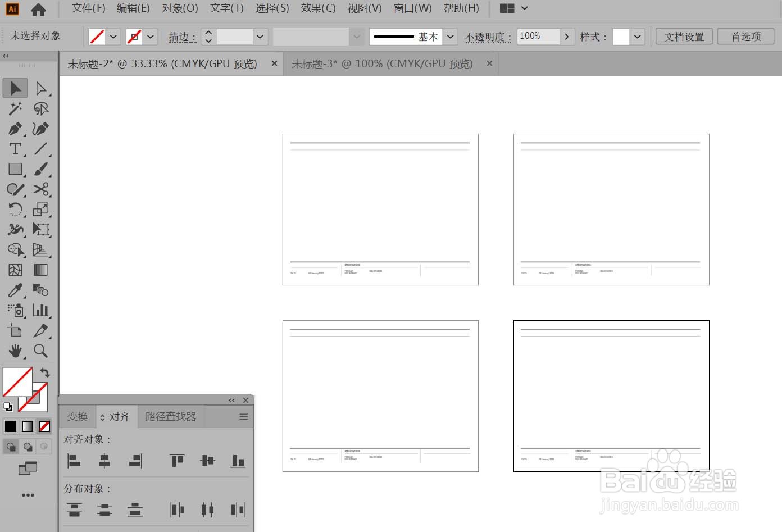Apply solid Color mode button
The height and width of the screenshot is (532, 782).
(11, 426)
